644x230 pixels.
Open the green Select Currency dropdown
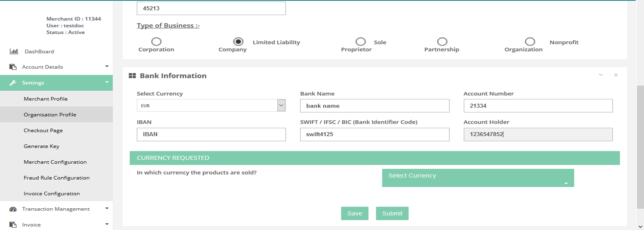pos(478,178)
